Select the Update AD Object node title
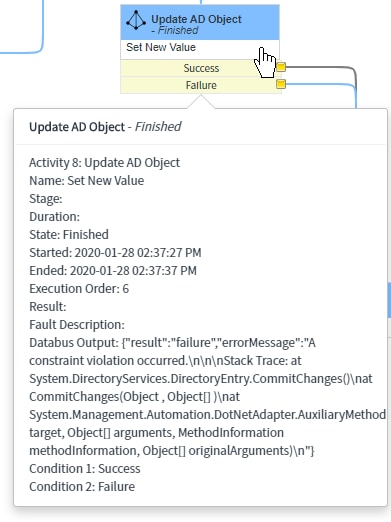 pyautogui.click(x=196, y=19)
